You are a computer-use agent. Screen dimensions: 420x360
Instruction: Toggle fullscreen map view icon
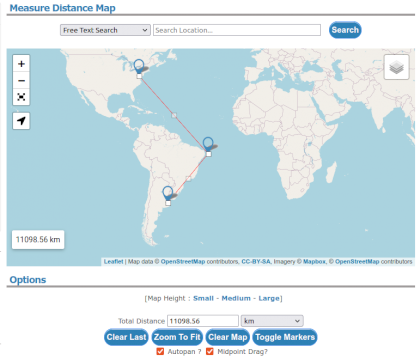[21, 97]
